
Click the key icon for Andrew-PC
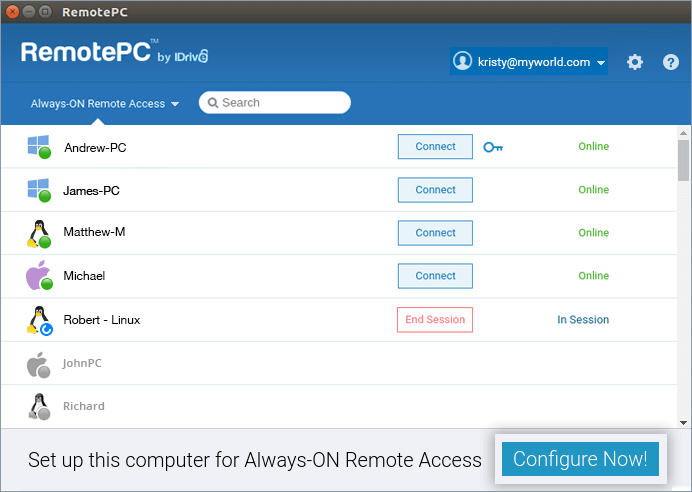pos(493,147)
